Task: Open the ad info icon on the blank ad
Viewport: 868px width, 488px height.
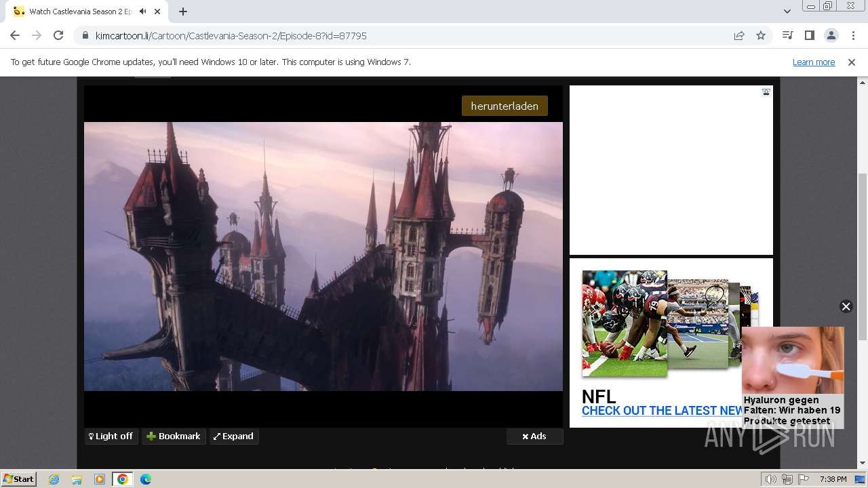Action: pyautogui.click(x=766, y=92)
